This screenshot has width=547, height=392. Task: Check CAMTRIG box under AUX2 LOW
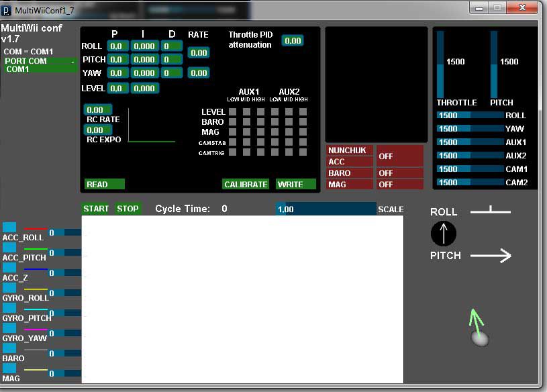[x=275, y=152]
